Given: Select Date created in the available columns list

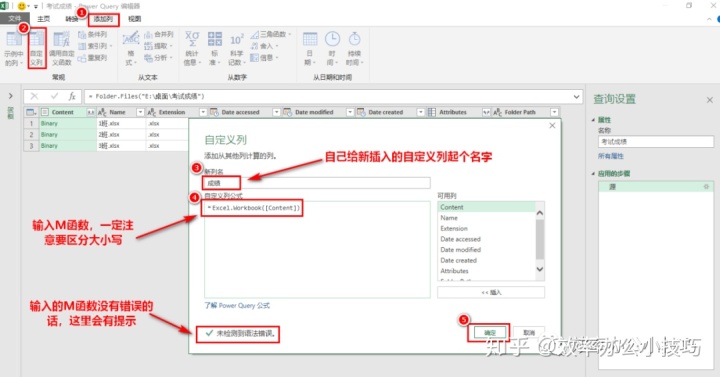Looking at the screenshot, I should 486,260.
